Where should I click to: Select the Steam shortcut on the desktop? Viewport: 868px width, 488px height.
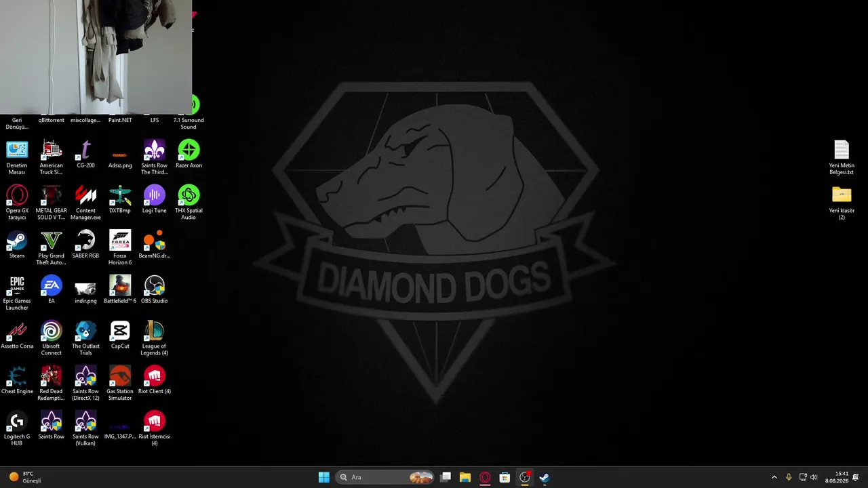(x=17, y=245)
